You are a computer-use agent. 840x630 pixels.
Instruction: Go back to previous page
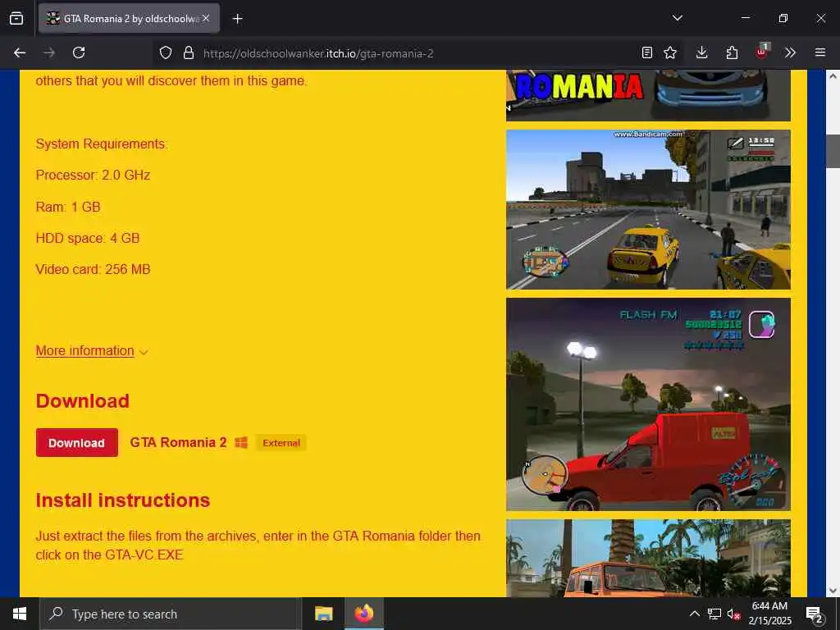20,52
